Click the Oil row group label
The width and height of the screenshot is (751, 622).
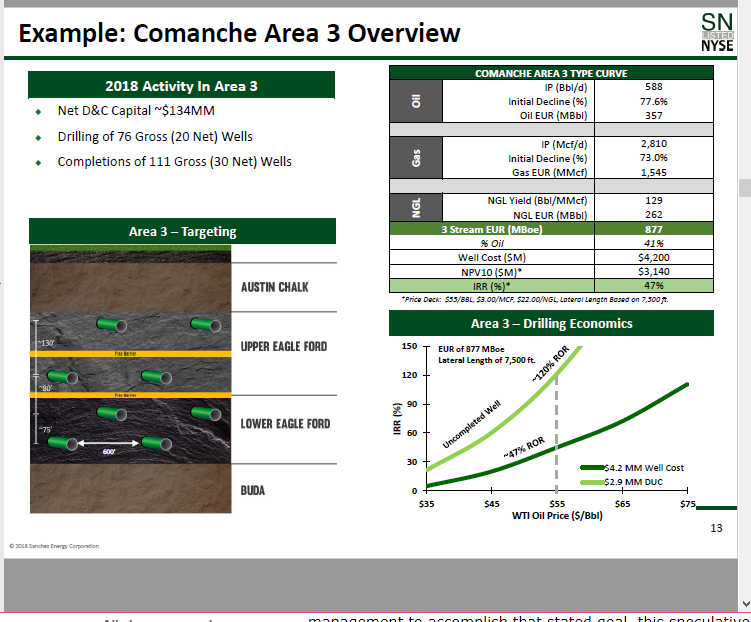tap(416, 101)
